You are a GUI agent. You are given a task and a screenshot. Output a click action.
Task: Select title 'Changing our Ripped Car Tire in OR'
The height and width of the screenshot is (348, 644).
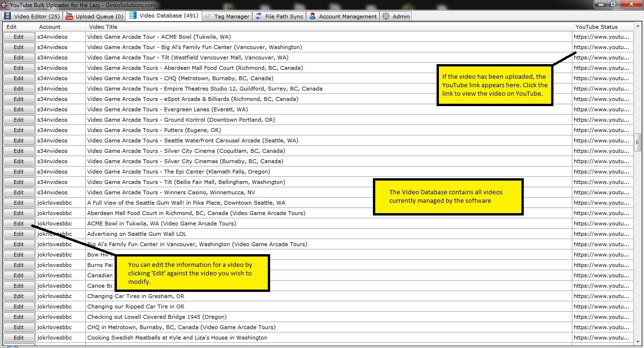[x=136, y=307]
